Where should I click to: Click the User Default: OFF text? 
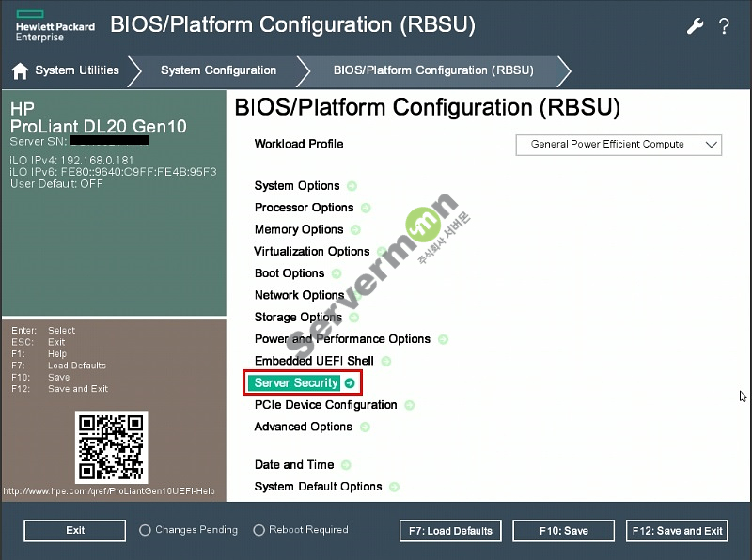click(x=56, y=184)
